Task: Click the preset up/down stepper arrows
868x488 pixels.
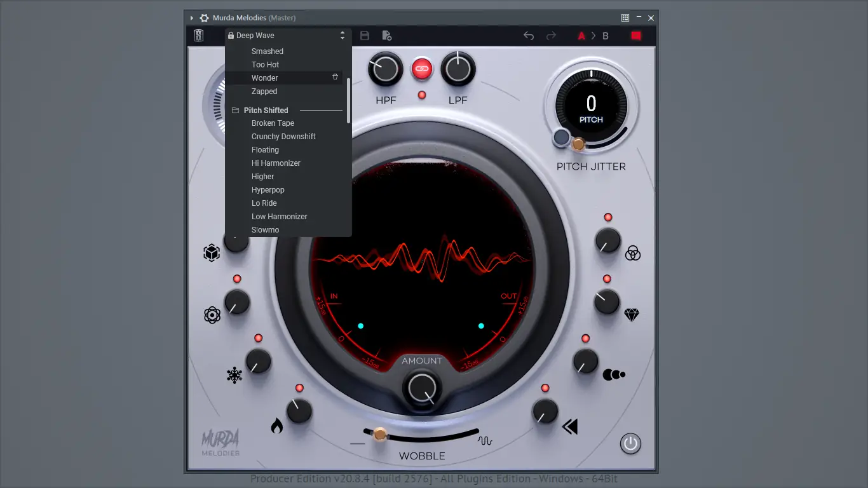Action: coord(342,36)
